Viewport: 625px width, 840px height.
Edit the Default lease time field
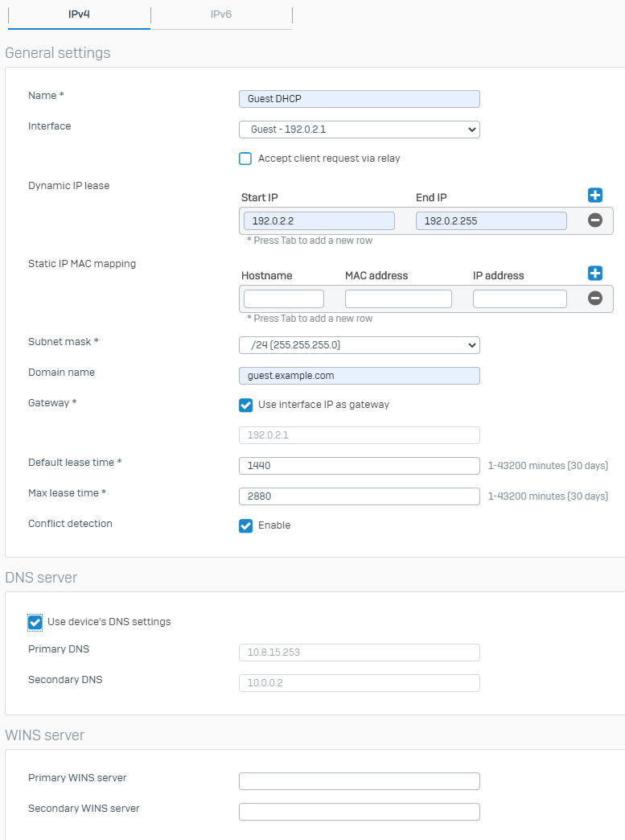359,466
